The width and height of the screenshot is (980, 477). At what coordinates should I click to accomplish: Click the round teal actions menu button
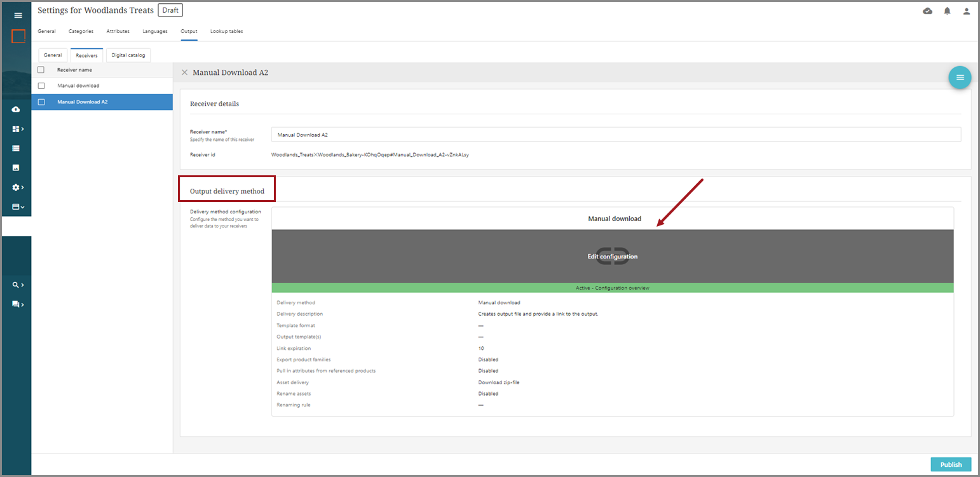click(x=960, y=77)
